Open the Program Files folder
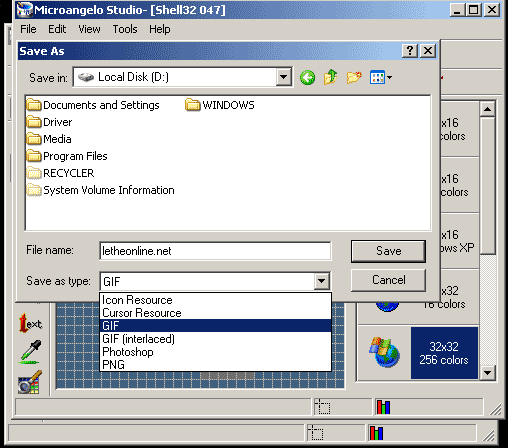 pyautogui.click(x=67, y=156)
